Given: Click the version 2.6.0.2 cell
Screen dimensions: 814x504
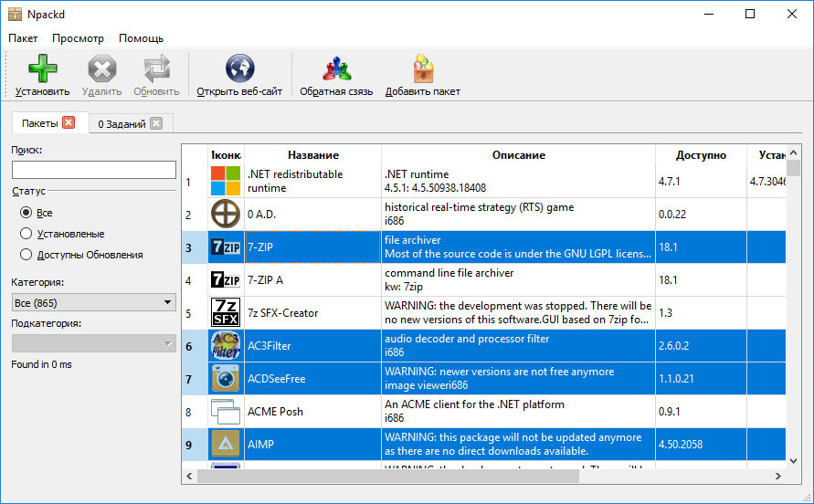Looking at the screenshot, I should (701, 346).
